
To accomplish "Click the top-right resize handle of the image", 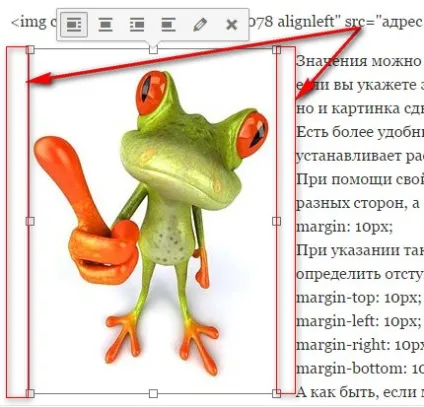I will (276, 50).
